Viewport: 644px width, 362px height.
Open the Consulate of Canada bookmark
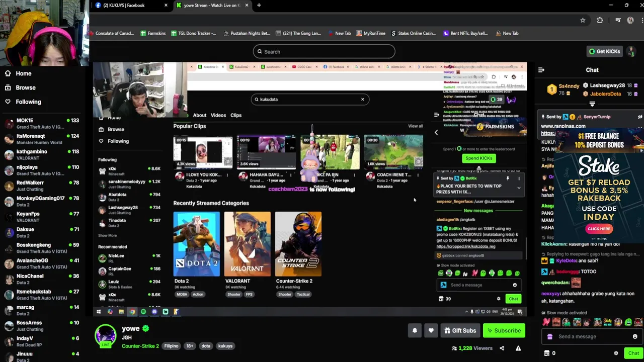(x=111, y=33)
